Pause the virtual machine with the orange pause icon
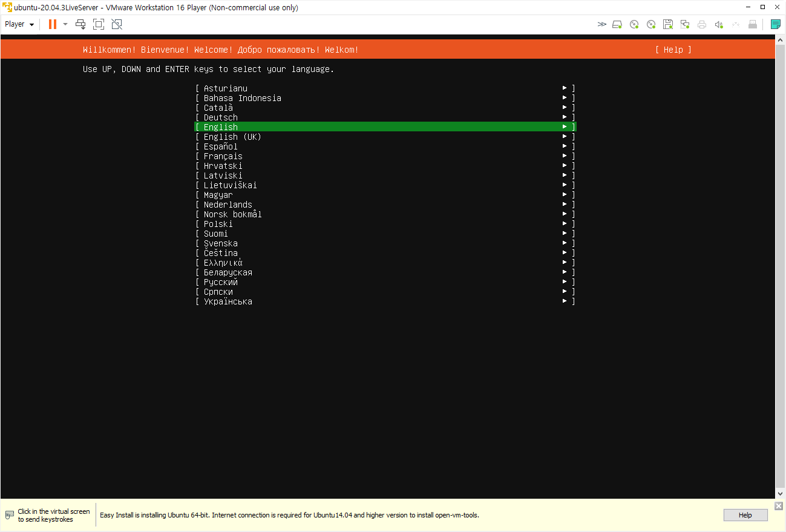Viewport: 786px width, 532px height. pyautogui.click(x=53, y=24)
